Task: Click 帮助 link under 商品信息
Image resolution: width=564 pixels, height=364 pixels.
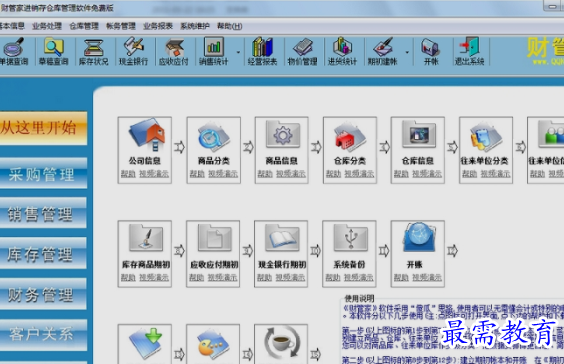Action: (265, 174)
